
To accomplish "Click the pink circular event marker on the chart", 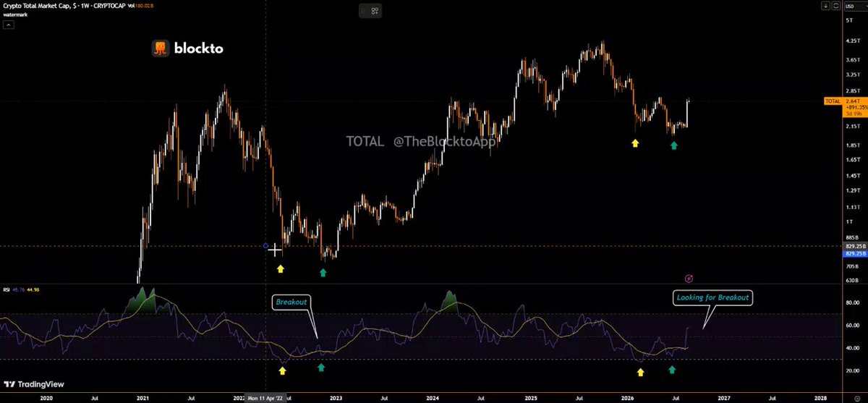I will tap(689, 278).
